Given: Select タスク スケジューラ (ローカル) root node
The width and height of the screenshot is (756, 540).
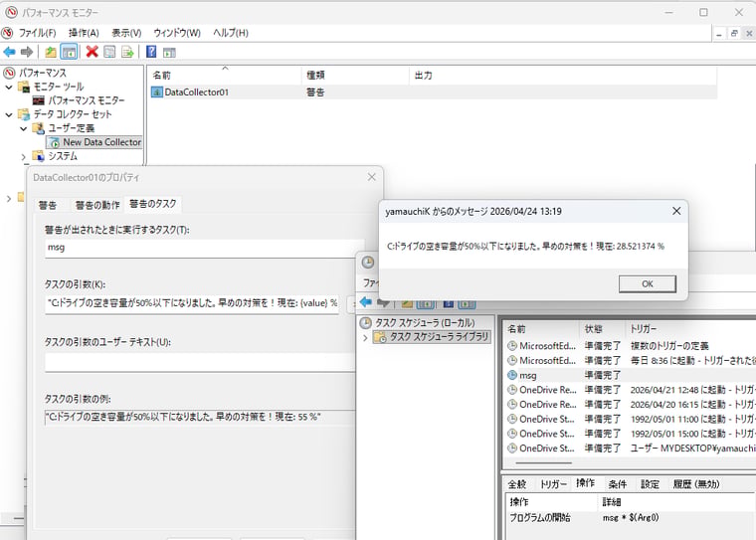Looking at the screenshot, I should 425,323.
